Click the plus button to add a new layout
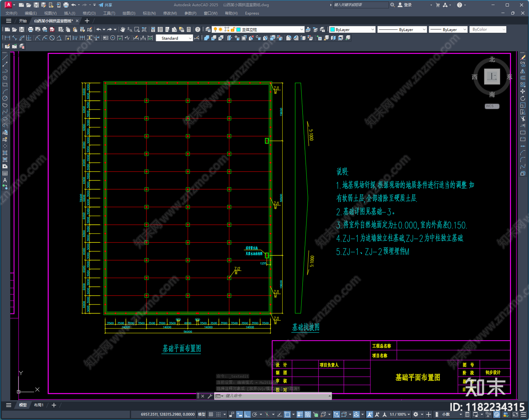The height and width of the screenshot is (420, 529). (x=54, y=405)
